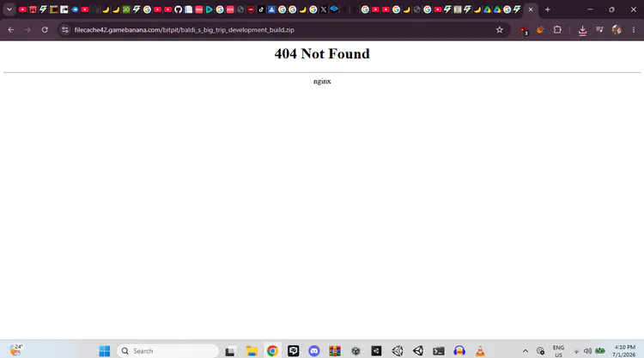The height and width of the screenshot is (358, 644).
Task: Switch to the GitHub tab
Action: [x=178, y=9]
